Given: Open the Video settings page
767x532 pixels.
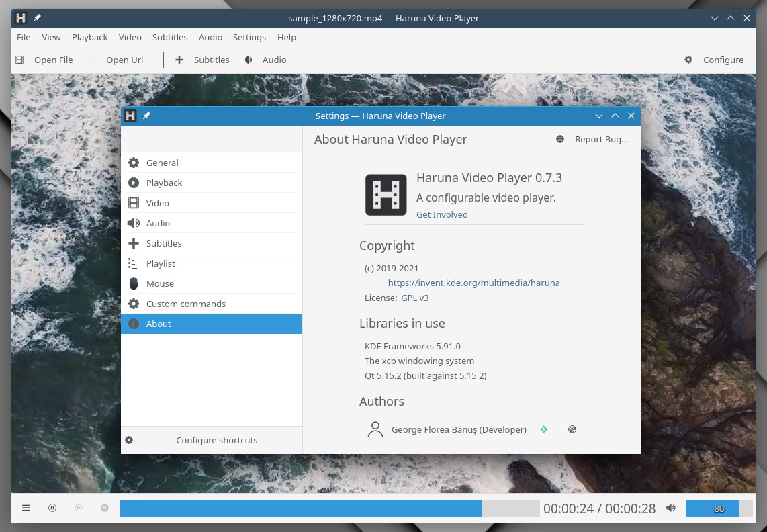Looking at the screenshot, I should point(212,203).
